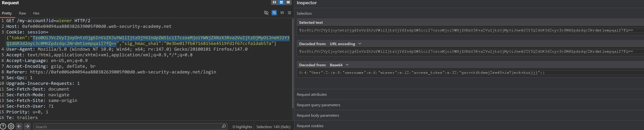Click the request editor vertical scrollbar
The image size is (644, 130).
click(293, 62)
